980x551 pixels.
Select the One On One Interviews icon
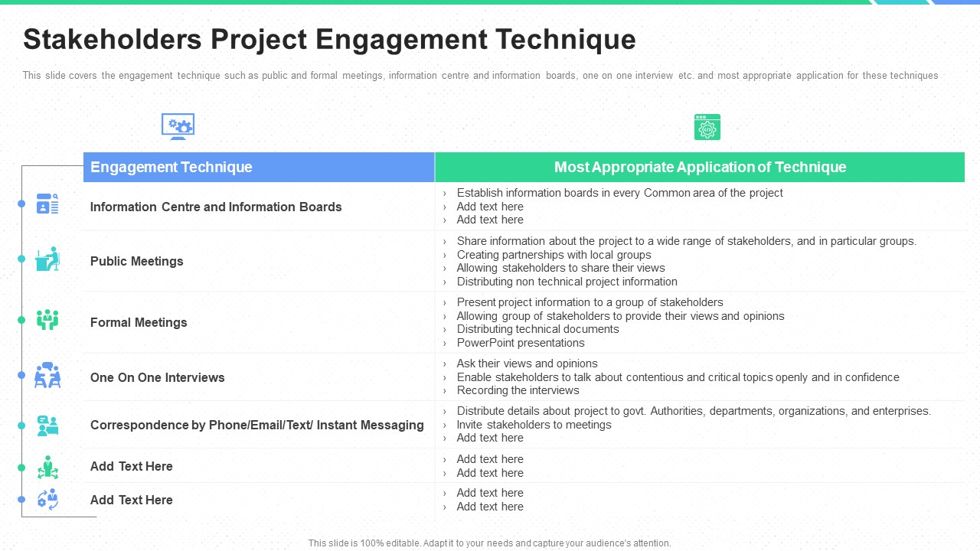point(47,375)
